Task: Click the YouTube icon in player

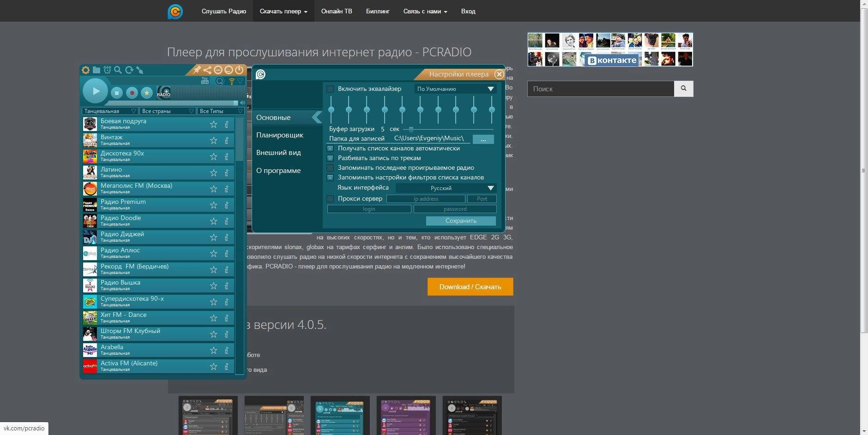Action: [205, 81]
